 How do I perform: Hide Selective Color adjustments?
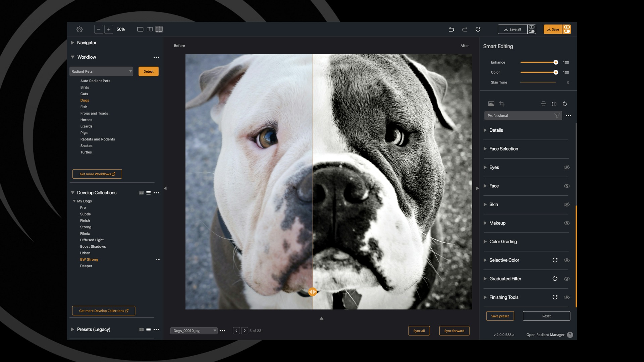[567, 260]
